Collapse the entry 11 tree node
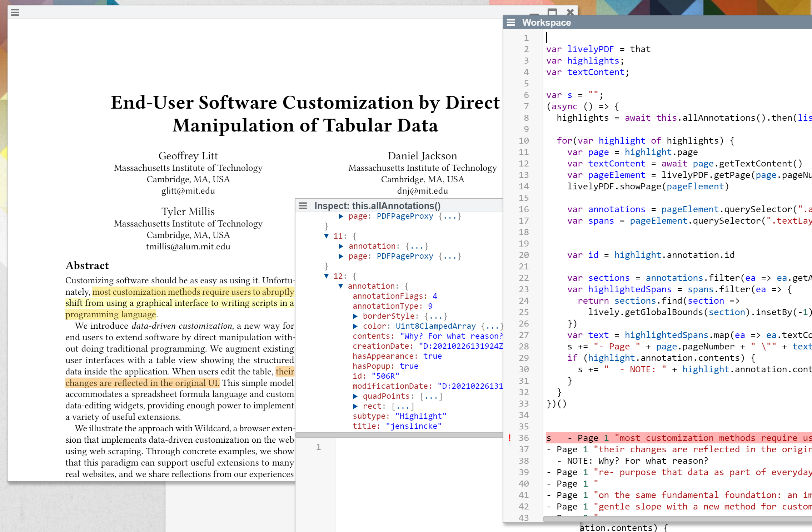 pos(326,236)
